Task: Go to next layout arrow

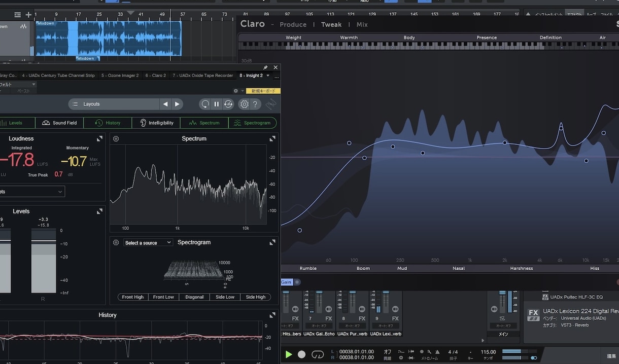Action: pos(177,104)
